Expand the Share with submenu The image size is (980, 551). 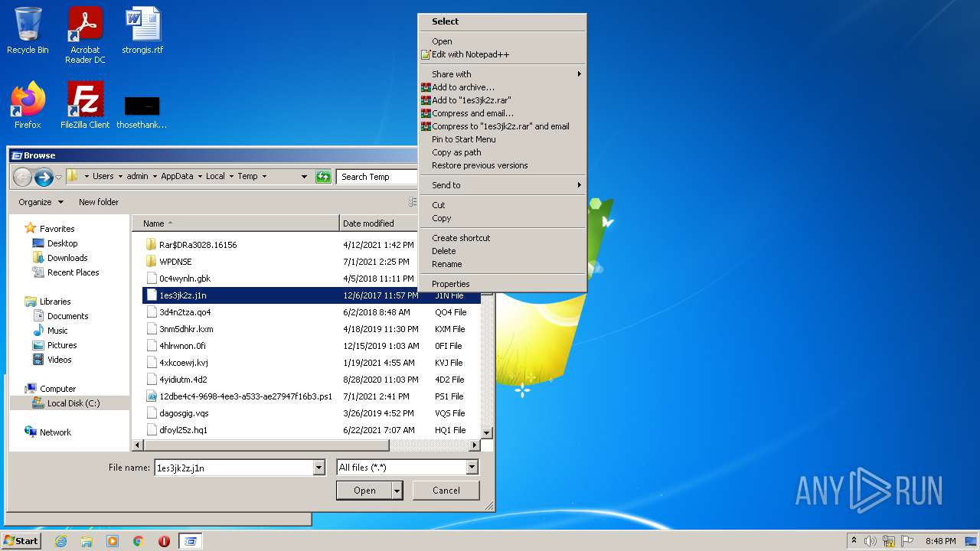[x=501, y=74]
